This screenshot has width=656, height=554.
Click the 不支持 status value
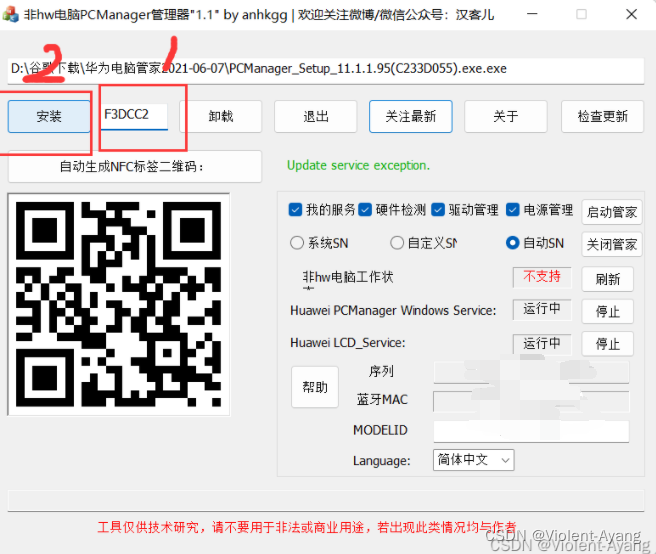(x=542, y=277)
